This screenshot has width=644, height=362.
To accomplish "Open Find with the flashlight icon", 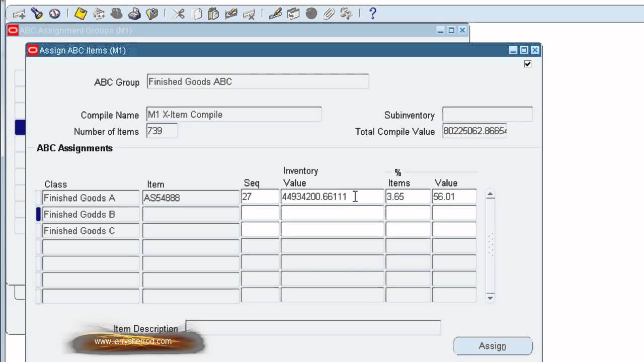I will 37,14.
